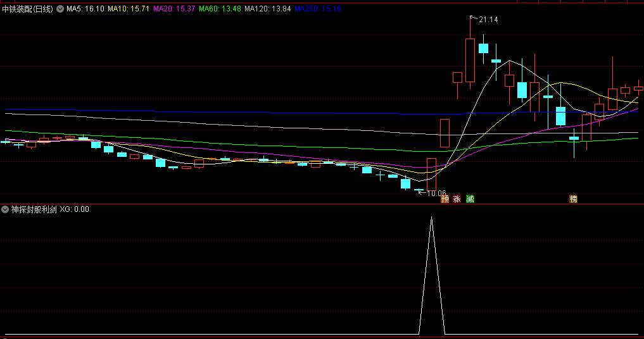Select the MA10: 15.71 label
This screenshot has height=339, width=644.
(129, 9)
